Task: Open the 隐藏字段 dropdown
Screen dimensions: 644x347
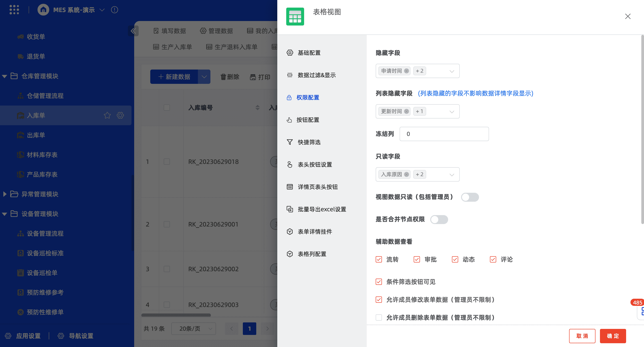Action: coord(451,71)
